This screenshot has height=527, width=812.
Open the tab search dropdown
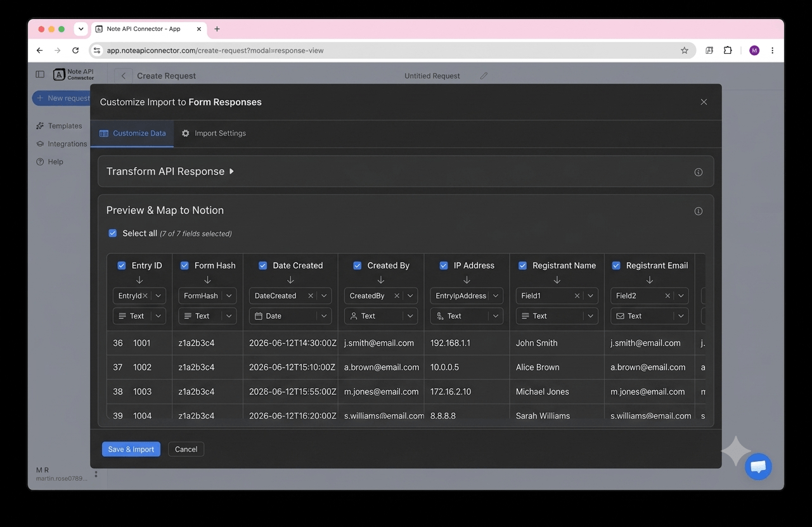[x=81, y=29]
